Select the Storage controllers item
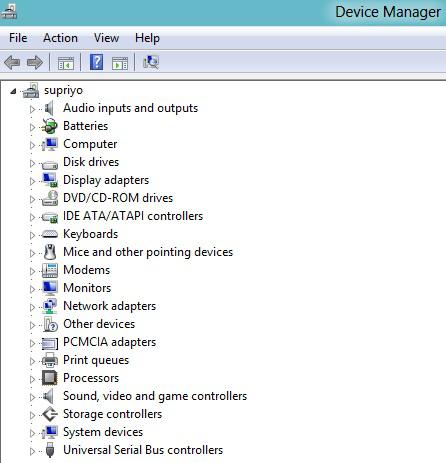 pyautogui.click(x=112, y=414)
